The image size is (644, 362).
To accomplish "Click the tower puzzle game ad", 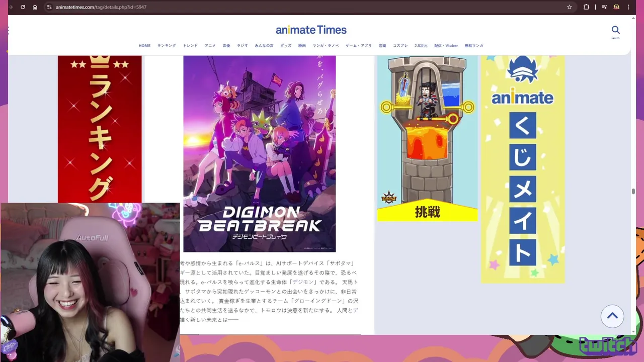I will coord(427,138).
